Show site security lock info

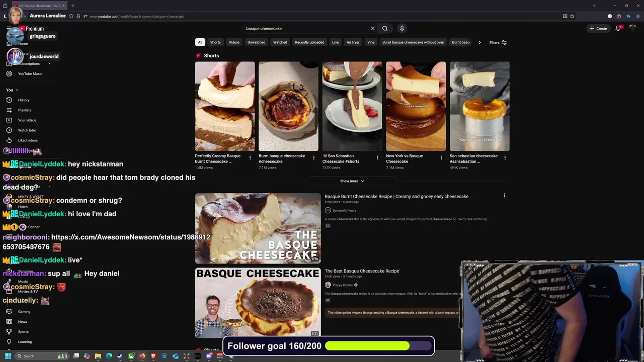pyautogui.click(x=78, y=16)
